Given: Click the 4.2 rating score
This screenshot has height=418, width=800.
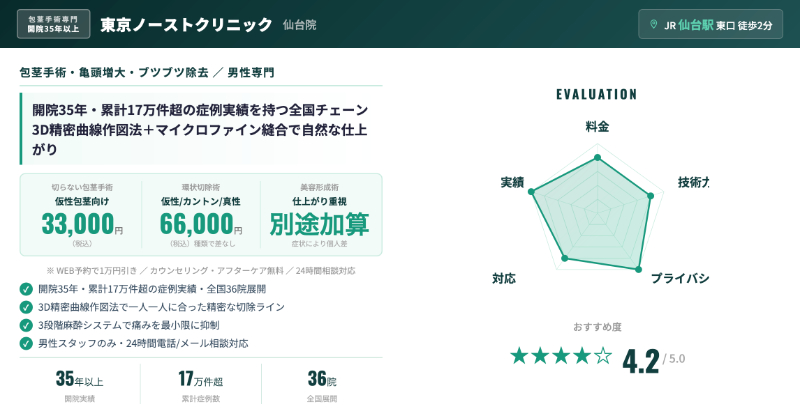Looking at the screenshot, I should (x=640, y=359).
